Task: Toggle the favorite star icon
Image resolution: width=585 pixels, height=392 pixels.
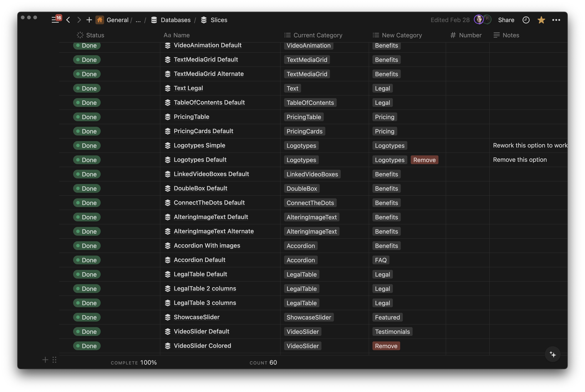Action: [x=541, y=20]
